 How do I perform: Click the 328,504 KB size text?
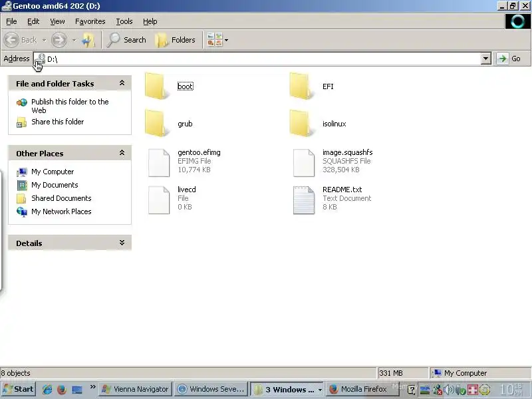click(x=341, y=170)
